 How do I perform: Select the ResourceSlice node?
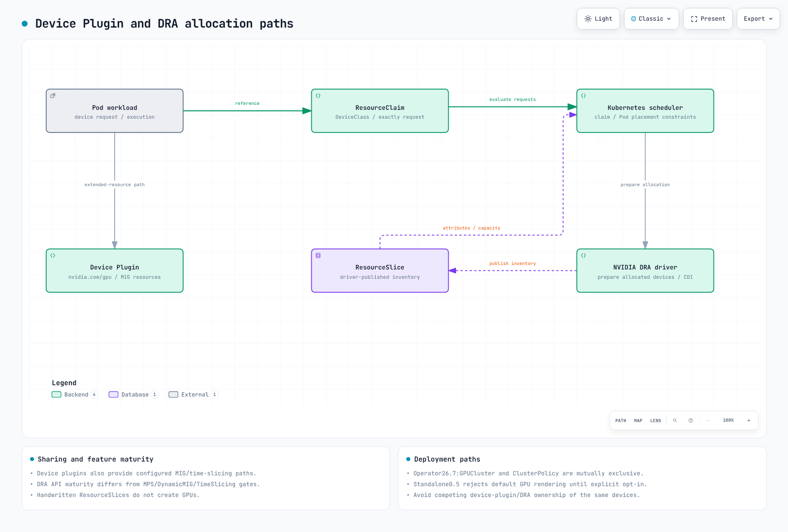pos(380,270)
